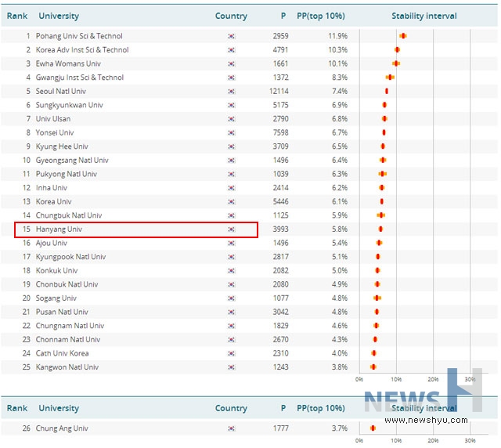Click the Stability interval header in top table
The height and width of the screenshot is (448, 501).
coord(424,16)
